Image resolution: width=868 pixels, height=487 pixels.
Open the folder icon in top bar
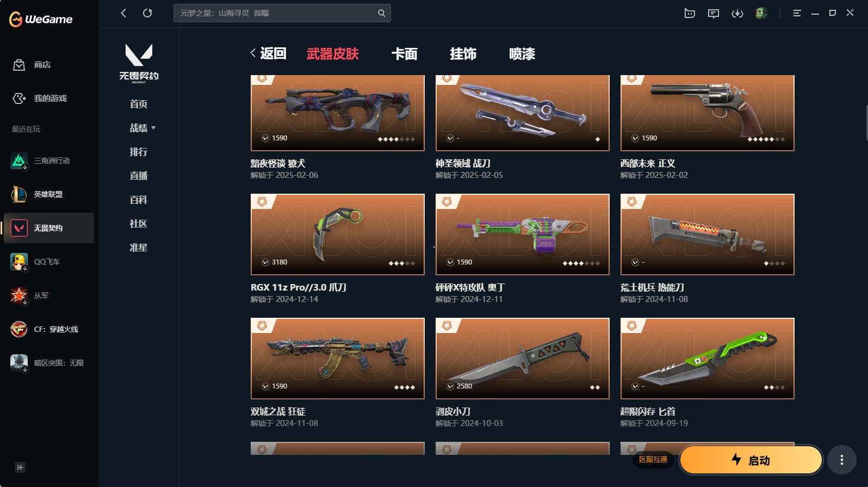point(690,13)
